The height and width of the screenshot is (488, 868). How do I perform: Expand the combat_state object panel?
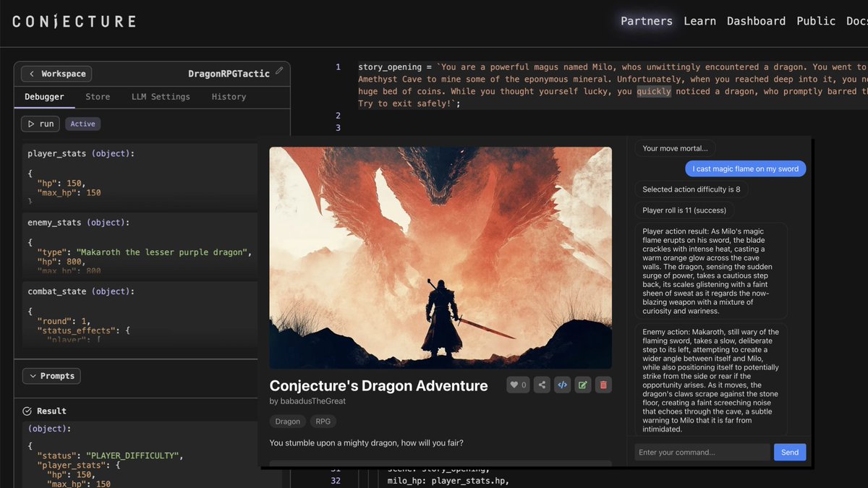click(75, 291)
